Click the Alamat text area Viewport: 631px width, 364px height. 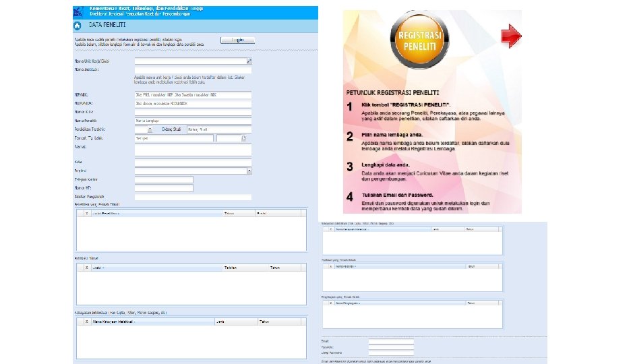pos(193,150)
